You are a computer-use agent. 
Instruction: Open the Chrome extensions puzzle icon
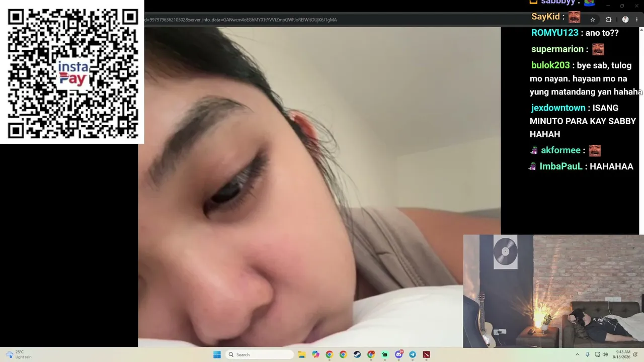tap(608, 20)
